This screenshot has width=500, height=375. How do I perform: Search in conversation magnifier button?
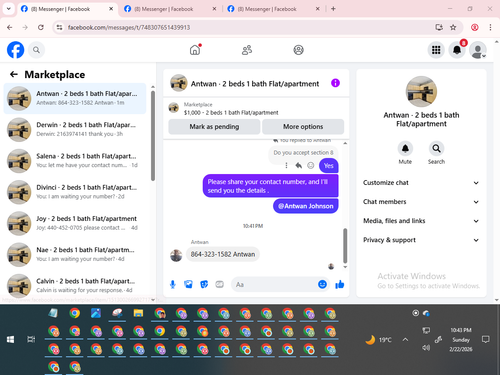(436, 148)
